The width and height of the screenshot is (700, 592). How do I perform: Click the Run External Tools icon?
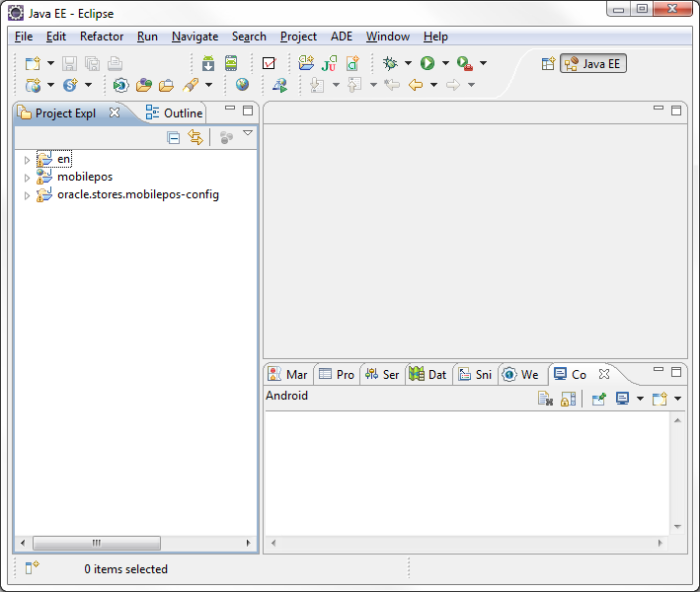tap(465, 63)
